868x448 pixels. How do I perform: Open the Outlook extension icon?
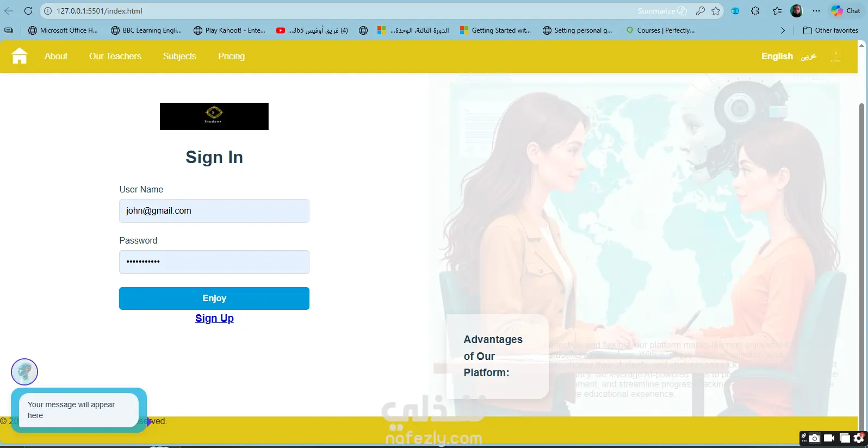click(735, 11)
